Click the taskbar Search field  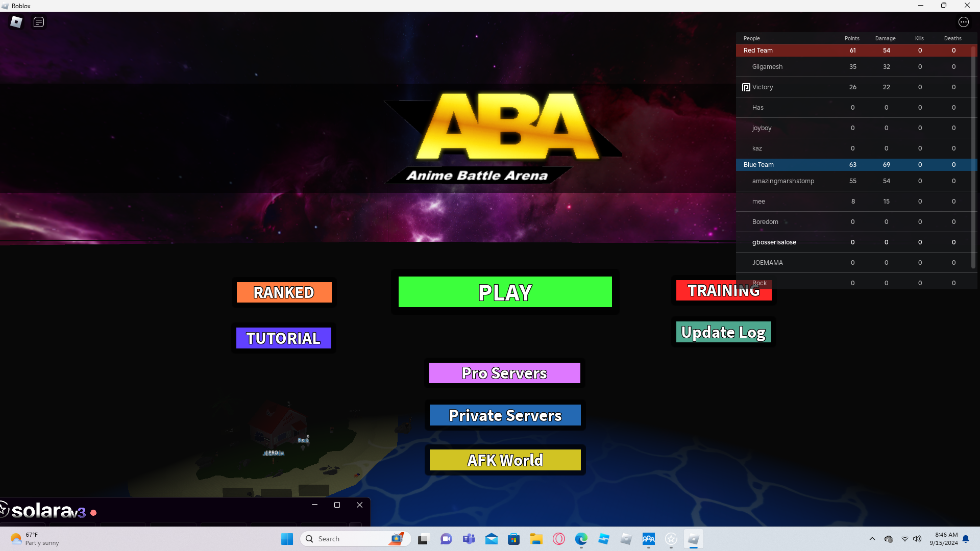[356, 539]
